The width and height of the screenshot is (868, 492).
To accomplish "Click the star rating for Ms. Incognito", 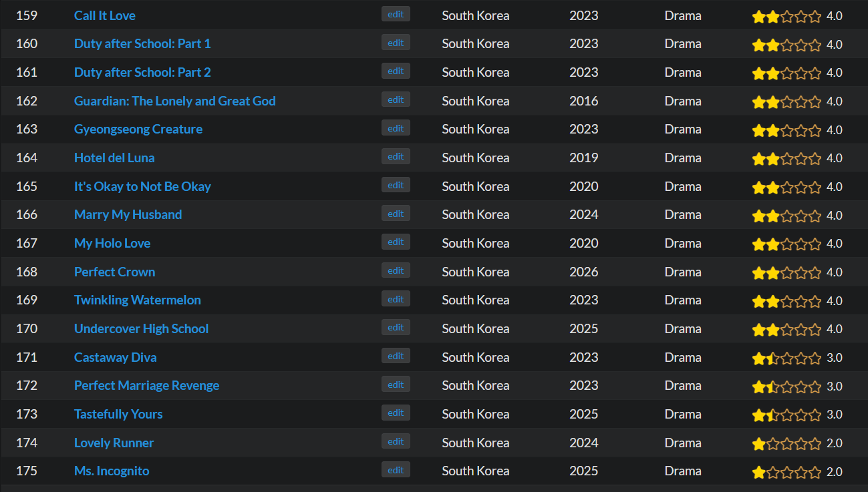I will point(786,471).
